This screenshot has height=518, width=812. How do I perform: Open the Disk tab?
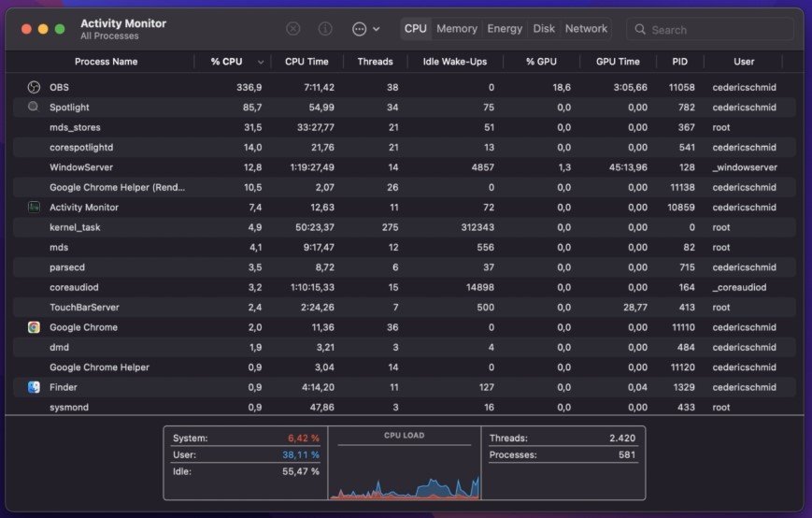tap(544, 28)
